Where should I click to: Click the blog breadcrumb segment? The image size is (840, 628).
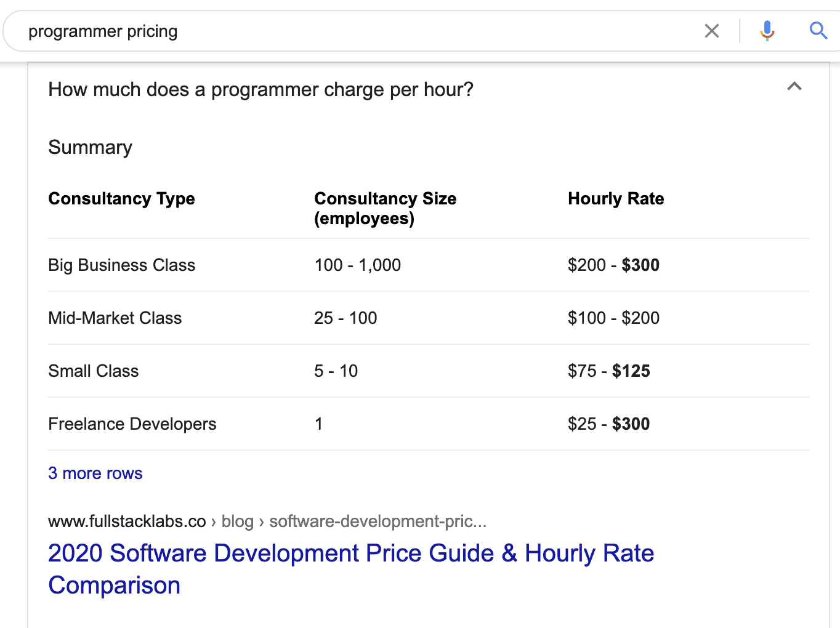(238, 521)
